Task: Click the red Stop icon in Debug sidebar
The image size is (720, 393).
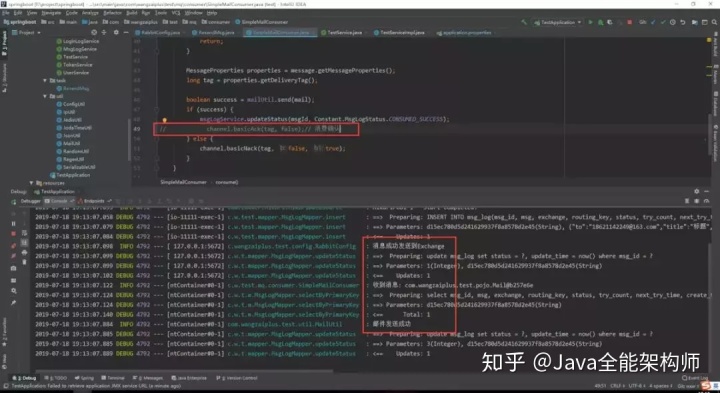Action: [13, 234]
